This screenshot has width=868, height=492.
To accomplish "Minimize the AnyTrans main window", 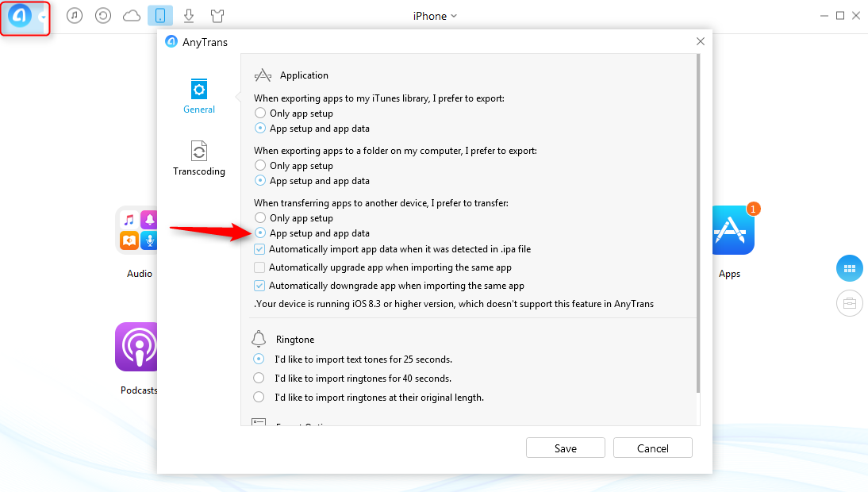I will point(824,16).
